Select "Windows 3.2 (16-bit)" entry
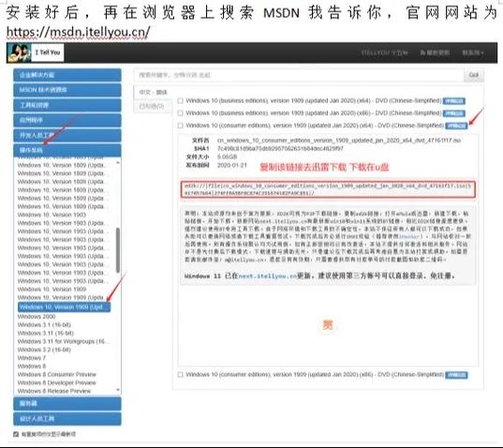 coord(44,350)
